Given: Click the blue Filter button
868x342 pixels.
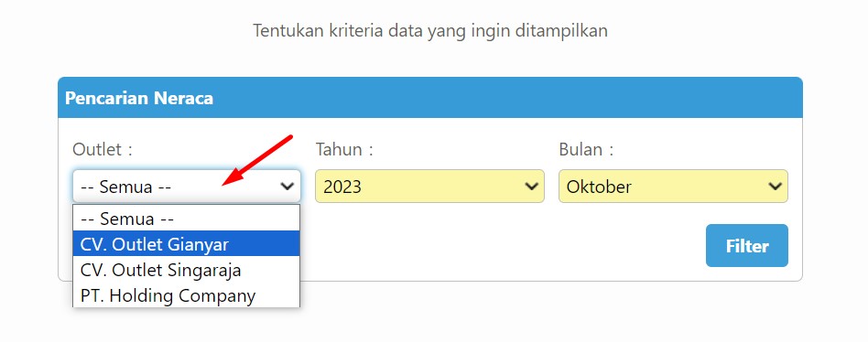Looking at the screenshot, I should coord(747,246).
